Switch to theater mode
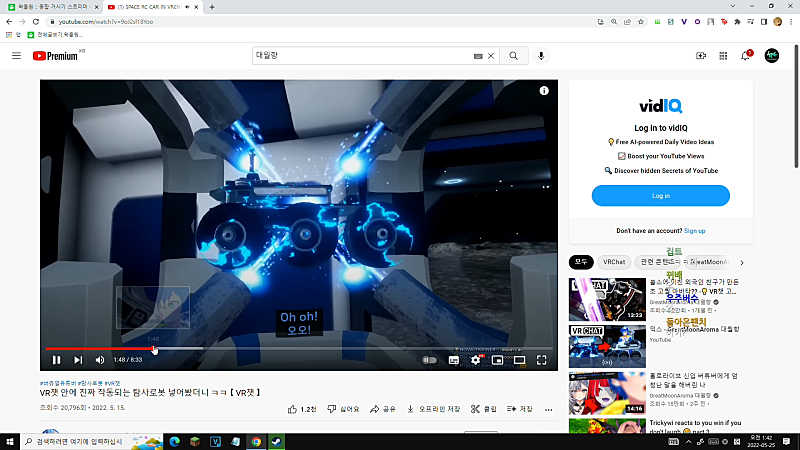The width and height of the screenshot is (800, 450). point(519,360)
